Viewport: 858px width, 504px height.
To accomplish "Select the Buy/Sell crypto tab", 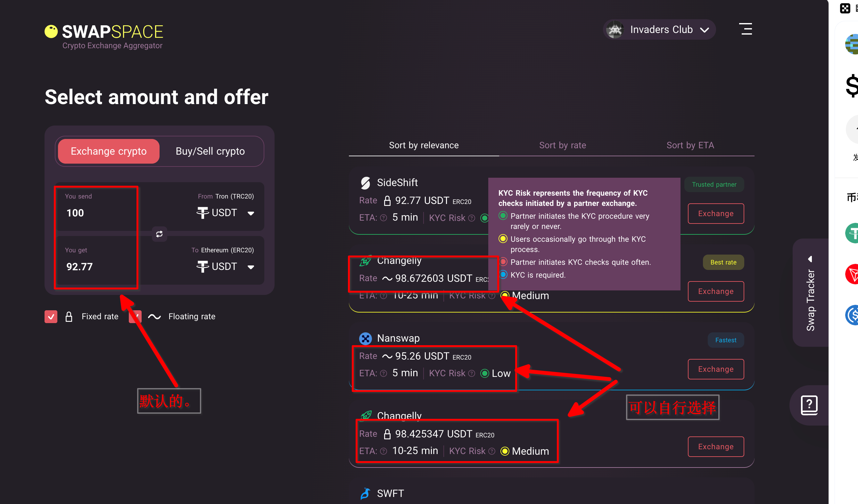I will click(x=210, y=151).
